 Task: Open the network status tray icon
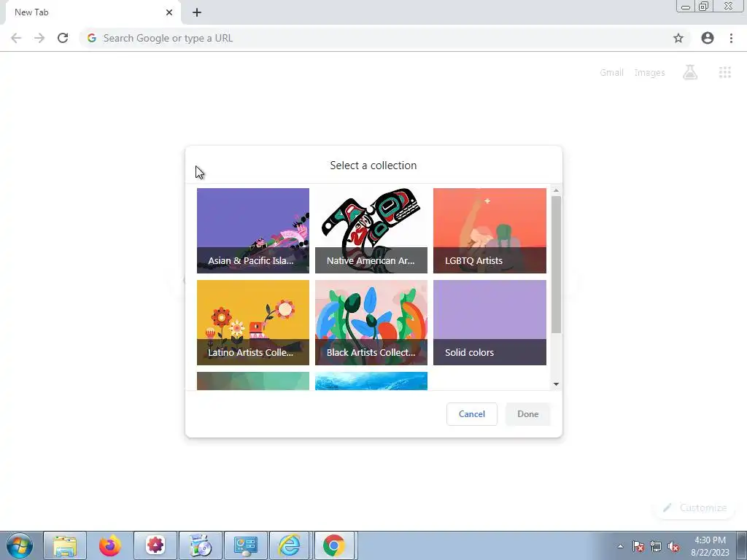(656, 546)
